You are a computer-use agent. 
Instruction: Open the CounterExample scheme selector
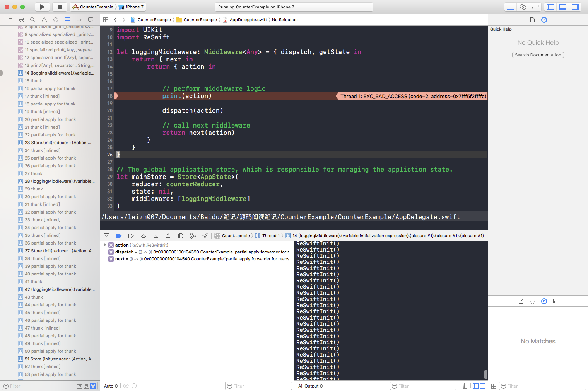pos(93,7)
